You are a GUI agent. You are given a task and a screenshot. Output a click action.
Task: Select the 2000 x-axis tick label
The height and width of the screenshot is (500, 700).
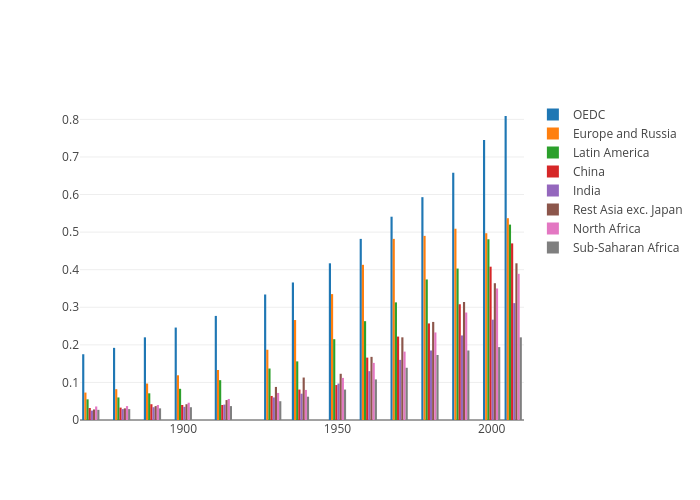coord(491,429)
